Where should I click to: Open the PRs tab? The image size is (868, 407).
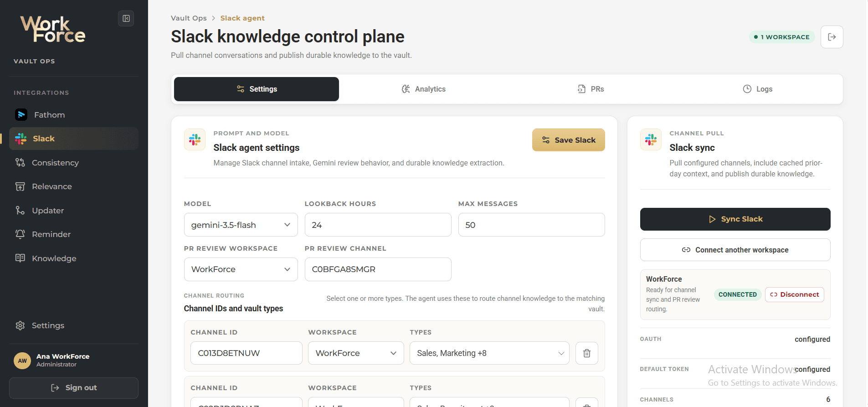[x=591, y=89]
